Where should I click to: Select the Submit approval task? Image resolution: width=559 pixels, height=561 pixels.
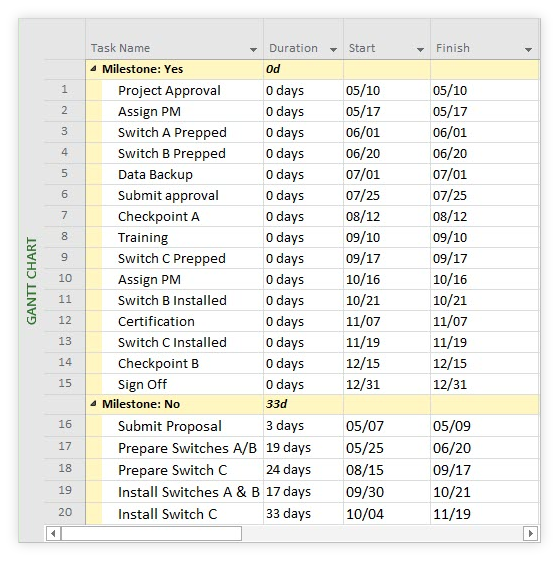[168, 196]
